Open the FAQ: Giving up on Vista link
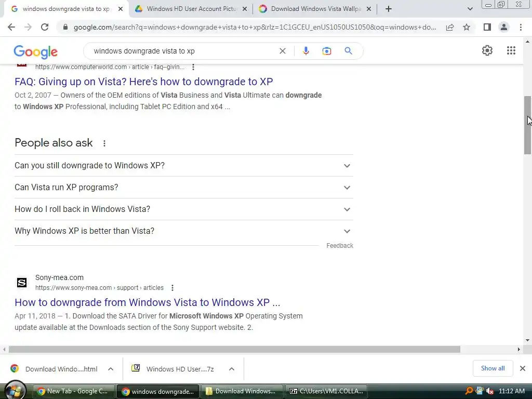The image size is (532, 399). coord(144,82)
